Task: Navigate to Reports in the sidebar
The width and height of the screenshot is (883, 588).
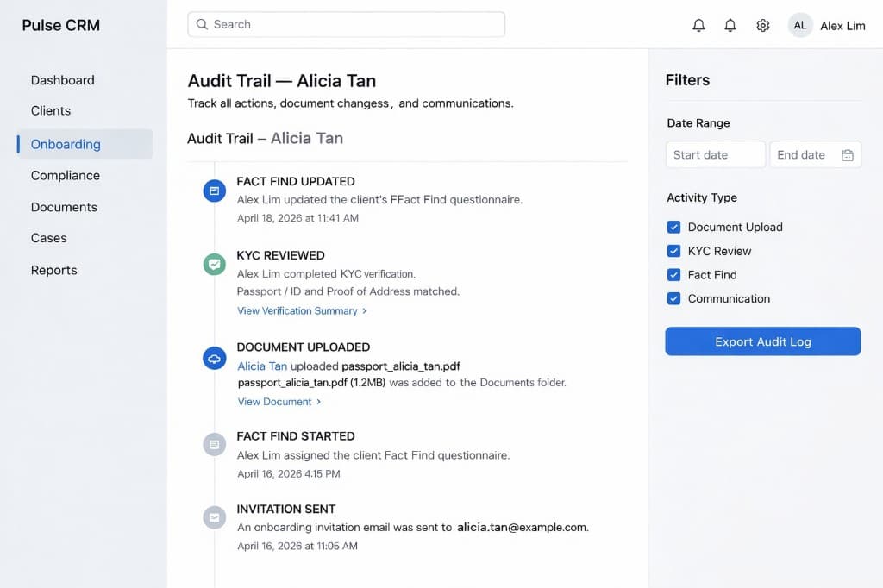Action: [x=53, y=270]
